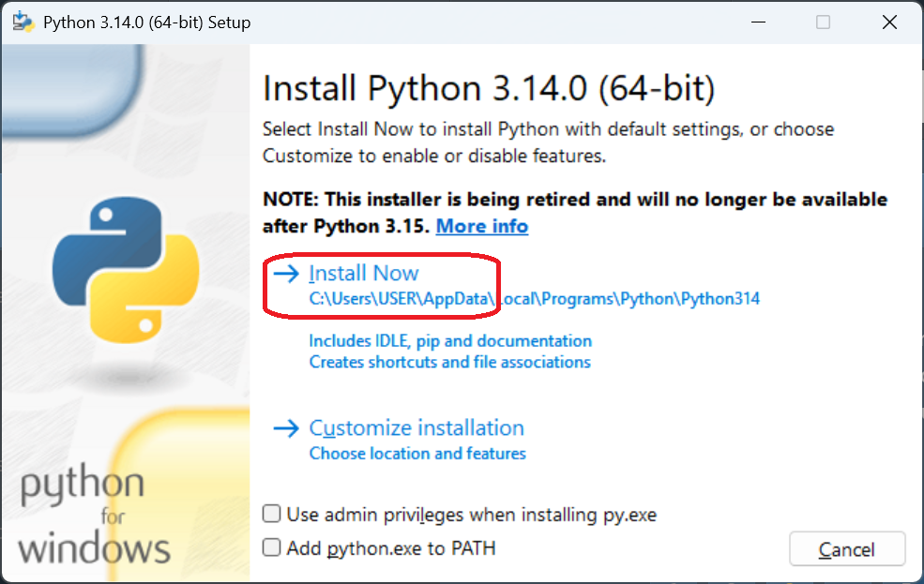The image size is (924, 584).
Task: Click the blue and yellow Python logo
Action: (125, 273)
